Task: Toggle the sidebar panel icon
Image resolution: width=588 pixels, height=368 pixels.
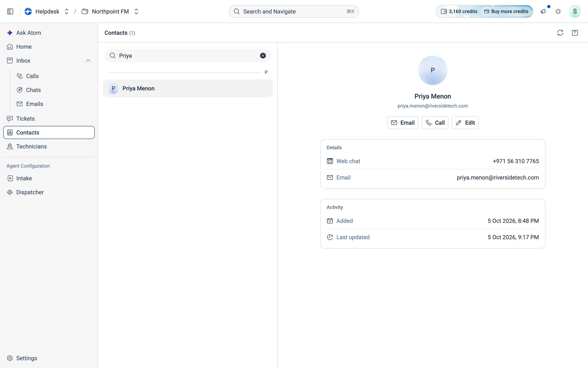Action: pos(10,11)
